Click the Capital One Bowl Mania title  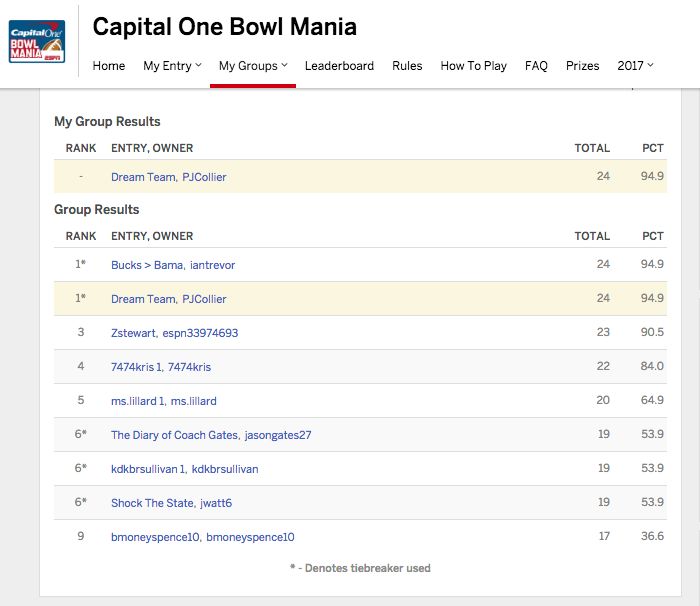224,27
